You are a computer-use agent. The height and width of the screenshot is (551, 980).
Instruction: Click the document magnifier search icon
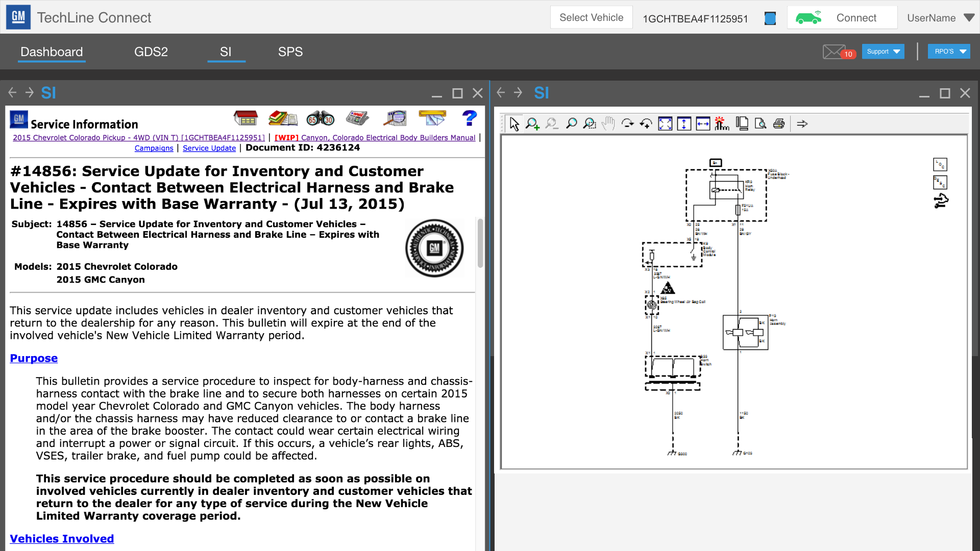[x=395, y=118]
